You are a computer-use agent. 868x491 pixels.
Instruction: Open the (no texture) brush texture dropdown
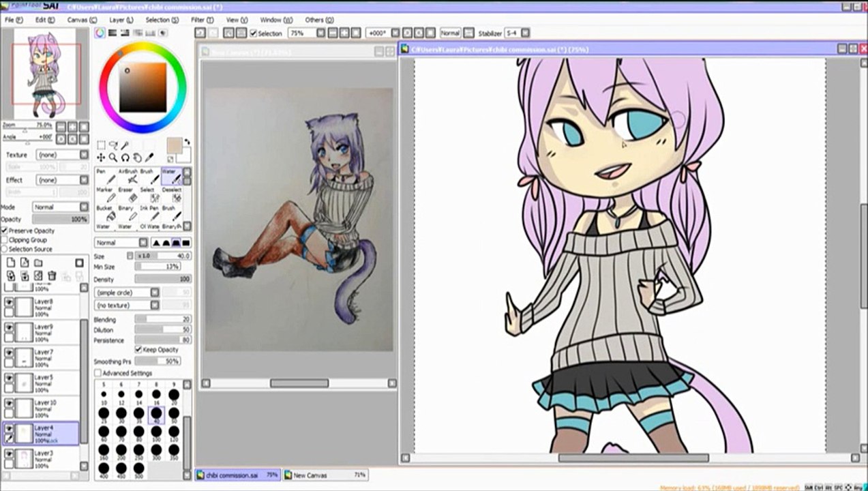tap(127, 306)
